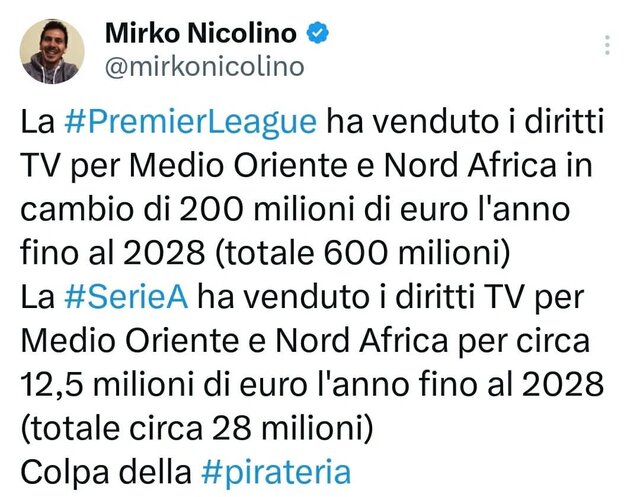The image size is (640, 497).
Task: Click the words 'Nord Africa per circa'
Action: pyautogui.click(x=433, y=341)
